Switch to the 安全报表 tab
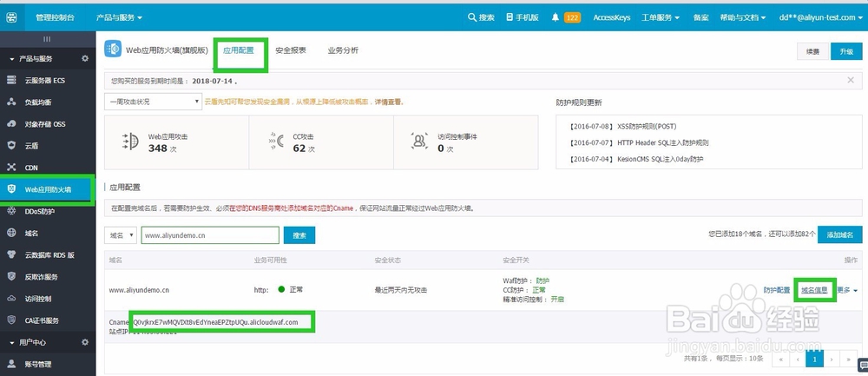 point(291,50)
